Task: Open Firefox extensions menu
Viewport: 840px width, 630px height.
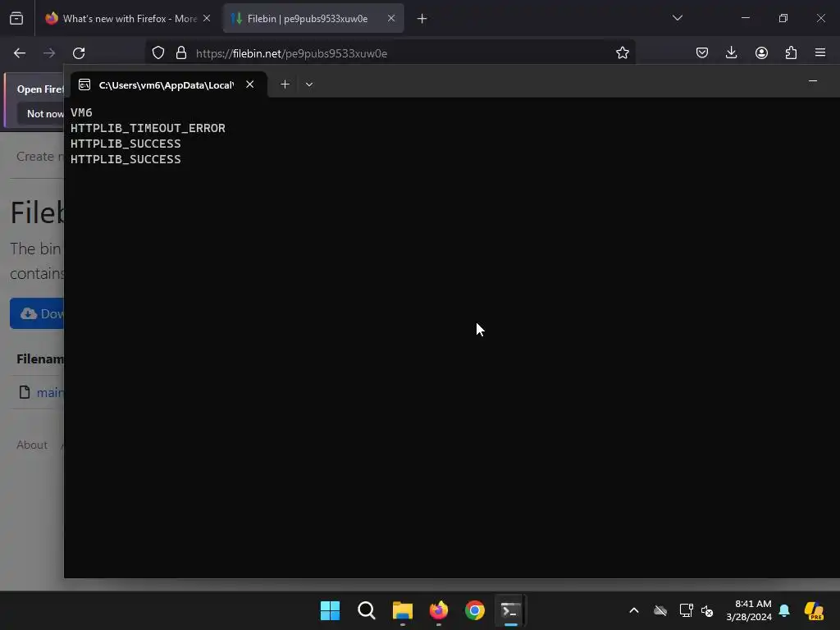Action: point(791,52)
